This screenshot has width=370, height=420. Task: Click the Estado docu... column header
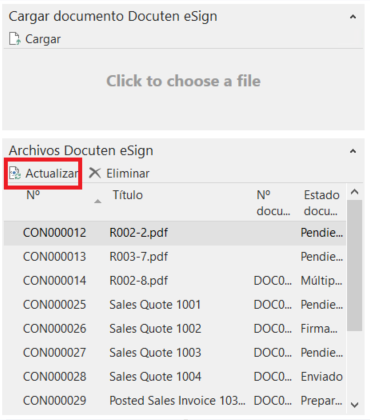[321, 203]
